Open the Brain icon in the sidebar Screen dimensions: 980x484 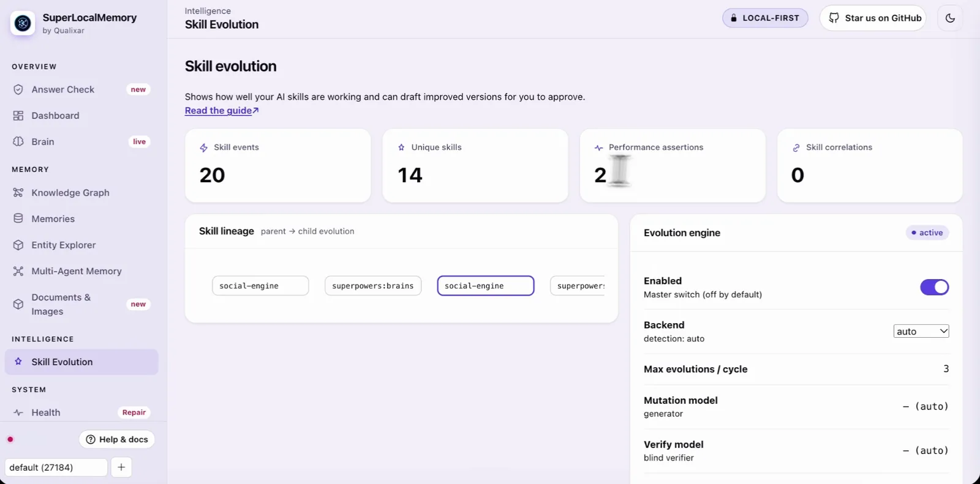click(x=18, y=141)
